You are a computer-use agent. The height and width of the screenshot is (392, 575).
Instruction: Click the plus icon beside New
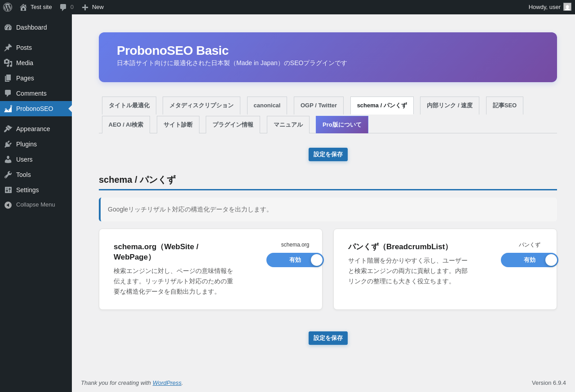tap(85, 7)
